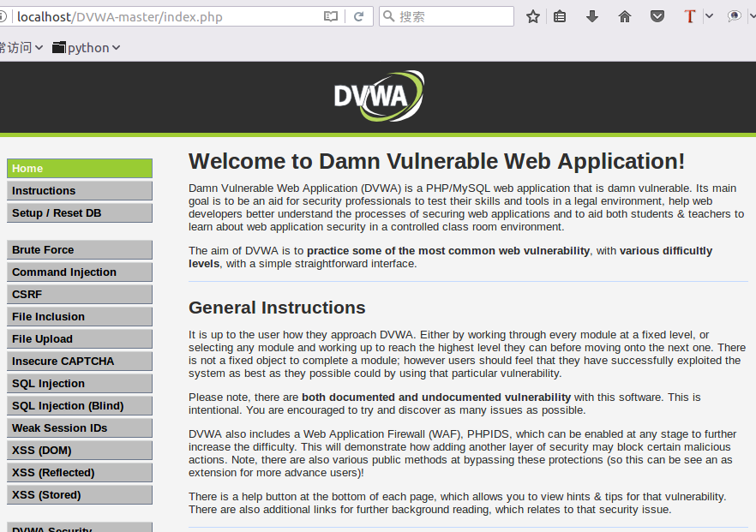Open the File Inclusion module
Image resolution: width=756 pixels, height=532 pixels.
(x=80, y=317)
